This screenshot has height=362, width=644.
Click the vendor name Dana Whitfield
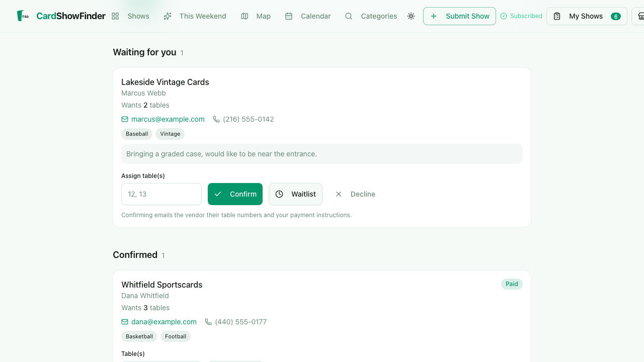pyautogui.click(x=145, y=296)
